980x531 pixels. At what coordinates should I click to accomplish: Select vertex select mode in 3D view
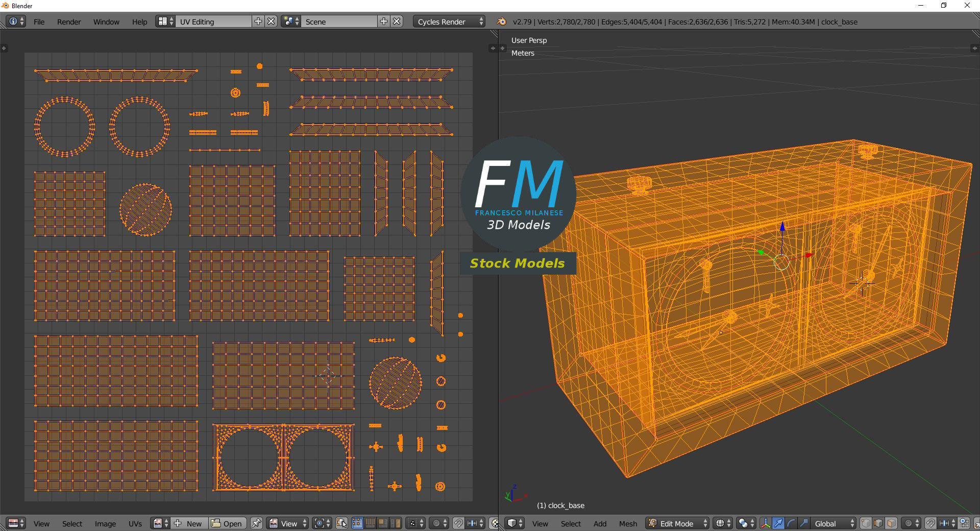866,523
